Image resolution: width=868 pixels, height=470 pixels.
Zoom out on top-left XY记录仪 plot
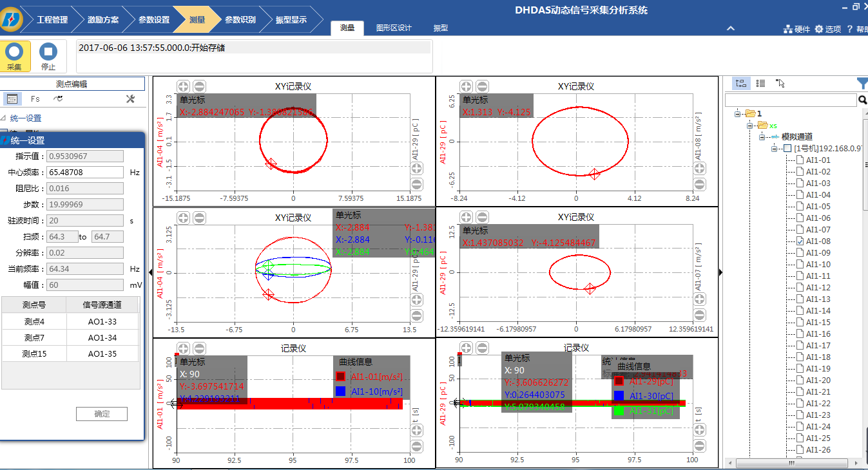click(x=199, y=86)
